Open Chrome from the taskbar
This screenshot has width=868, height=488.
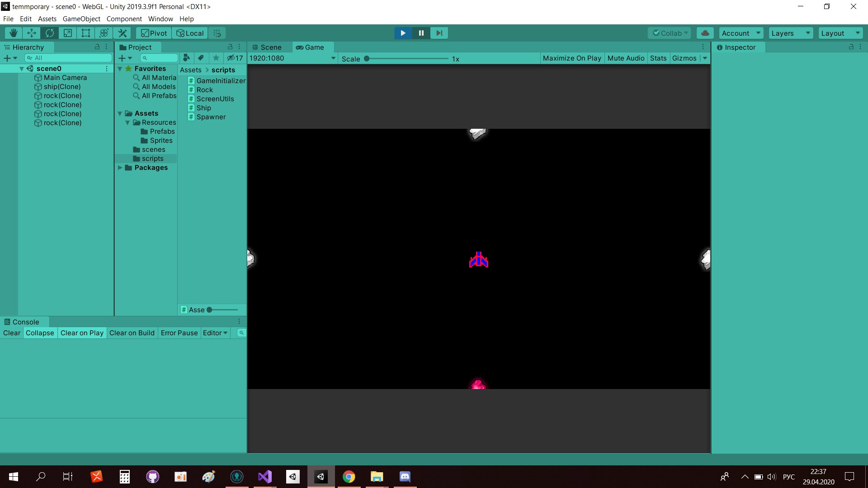point(349,477)
